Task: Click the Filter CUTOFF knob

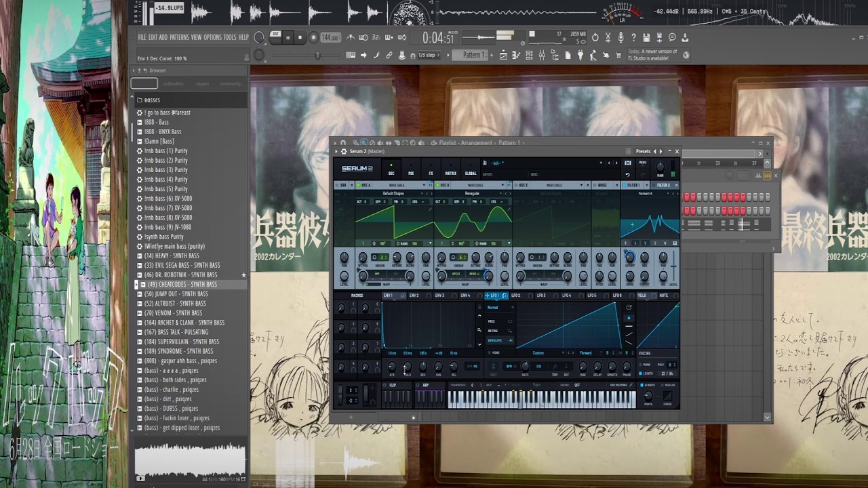Action: (x=630, y=257)
